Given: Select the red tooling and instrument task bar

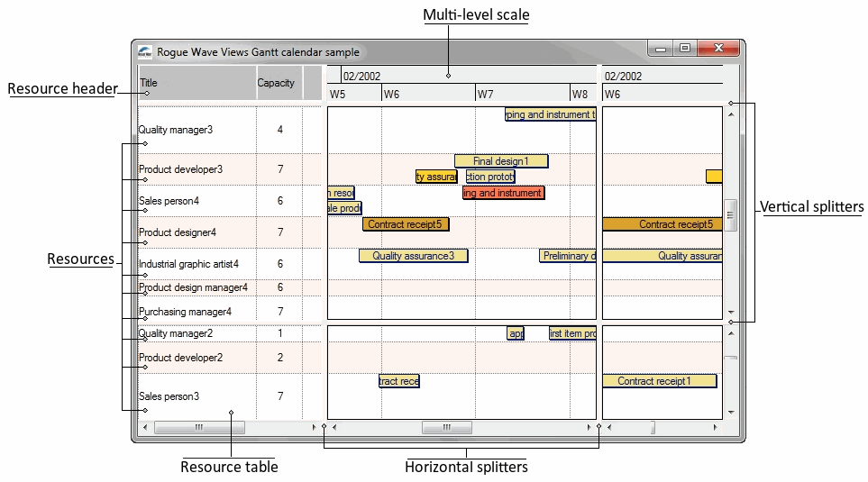Looking at the screenshot, I should (x=504, y=193).
